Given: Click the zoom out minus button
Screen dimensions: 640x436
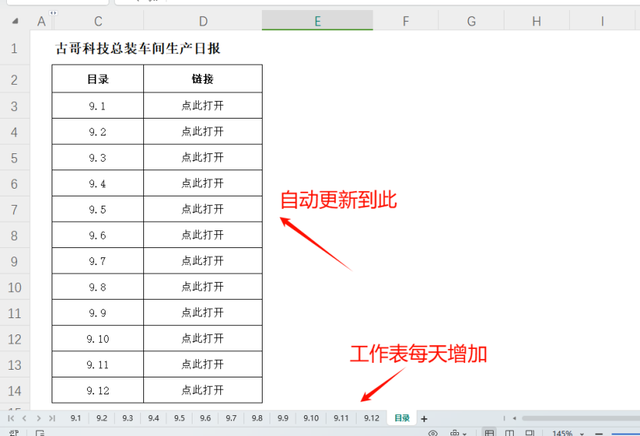Looking at the screenshot, I should [x=599, y=434].
